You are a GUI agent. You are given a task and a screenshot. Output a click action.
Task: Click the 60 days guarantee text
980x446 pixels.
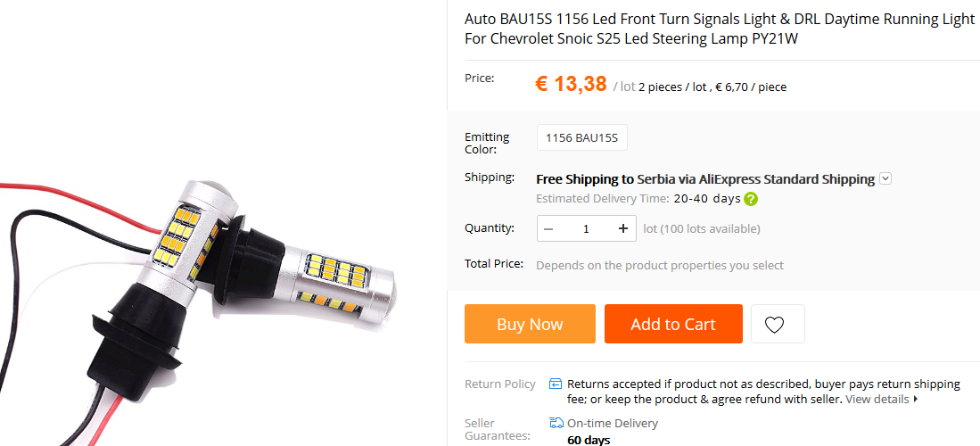tap(589, 440)
